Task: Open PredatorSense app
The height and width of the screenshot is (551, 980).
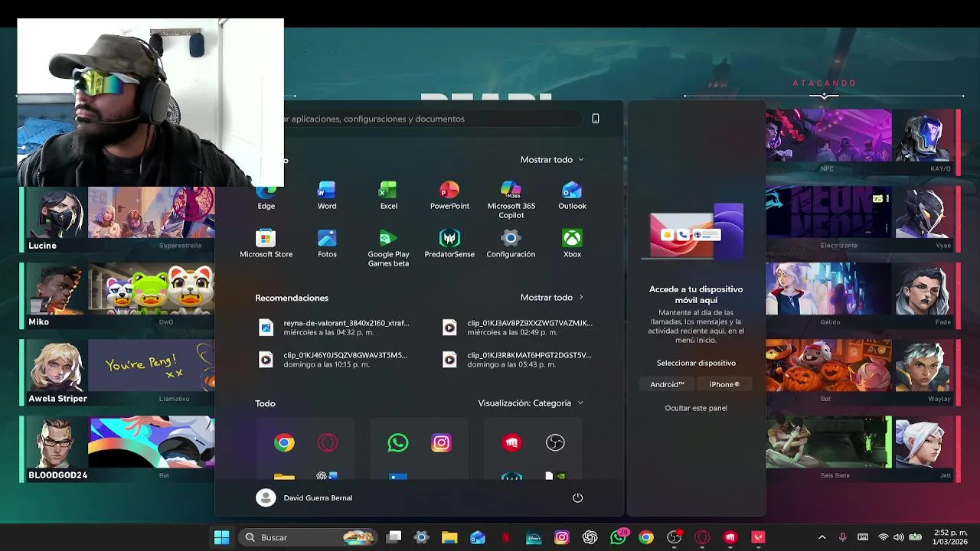Action: click(x=449, y=244)
